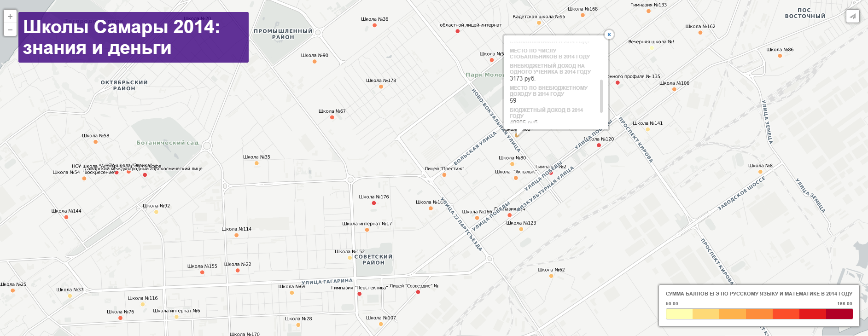Click the Школа №168 map dot
The height and width of the screenshot is (336, 868).
[x=583, y=15]
